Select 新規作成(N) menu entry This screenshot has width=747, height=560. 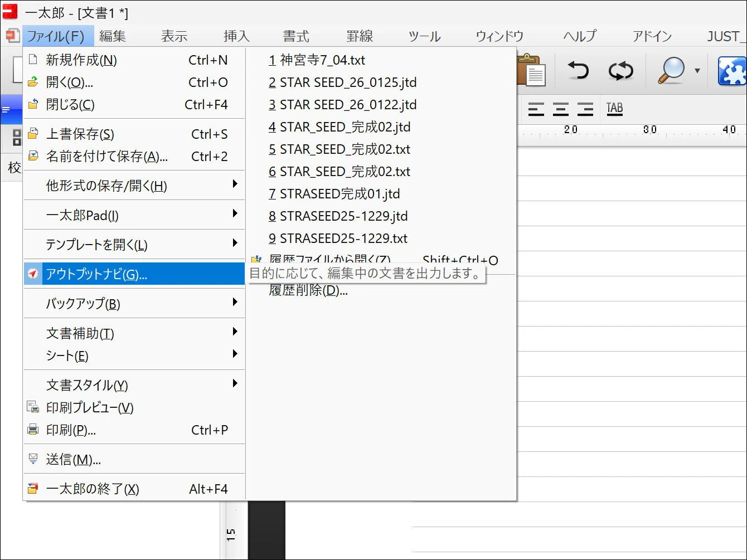(x=134, y=60)
